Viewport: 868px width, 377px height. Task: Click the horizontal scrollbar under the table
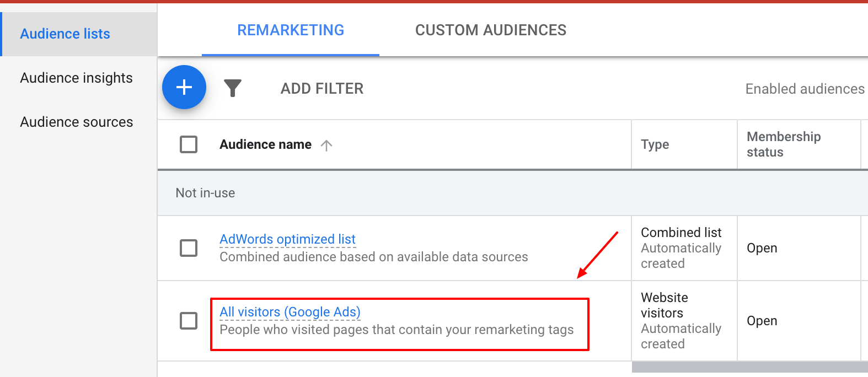point(749,367)
